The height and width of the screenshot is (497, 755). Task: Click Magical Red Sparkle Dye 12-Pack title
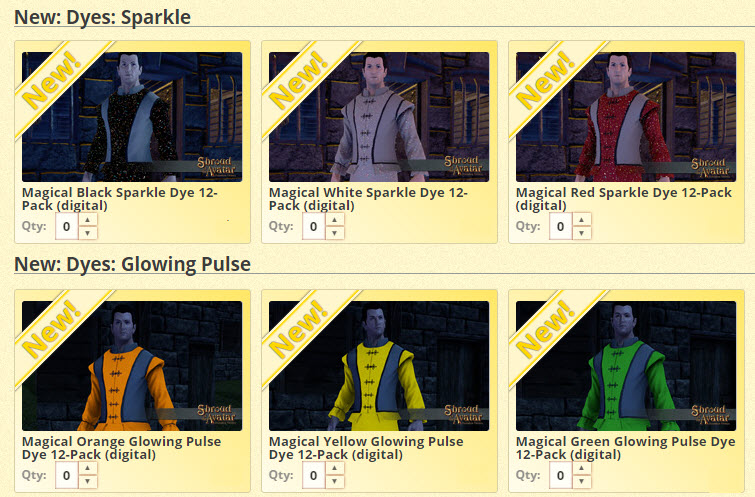tap(624, 199)
